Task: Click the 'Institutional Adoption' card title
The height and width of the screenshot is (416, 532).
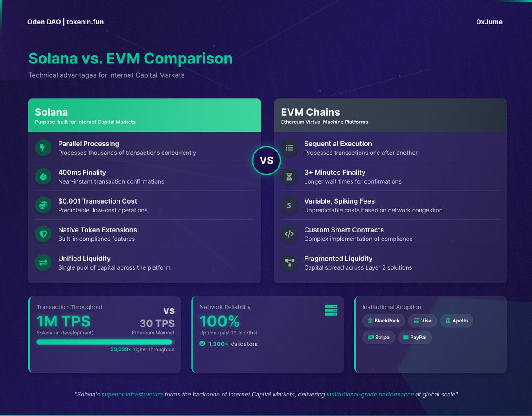Action: click(391, 307)
